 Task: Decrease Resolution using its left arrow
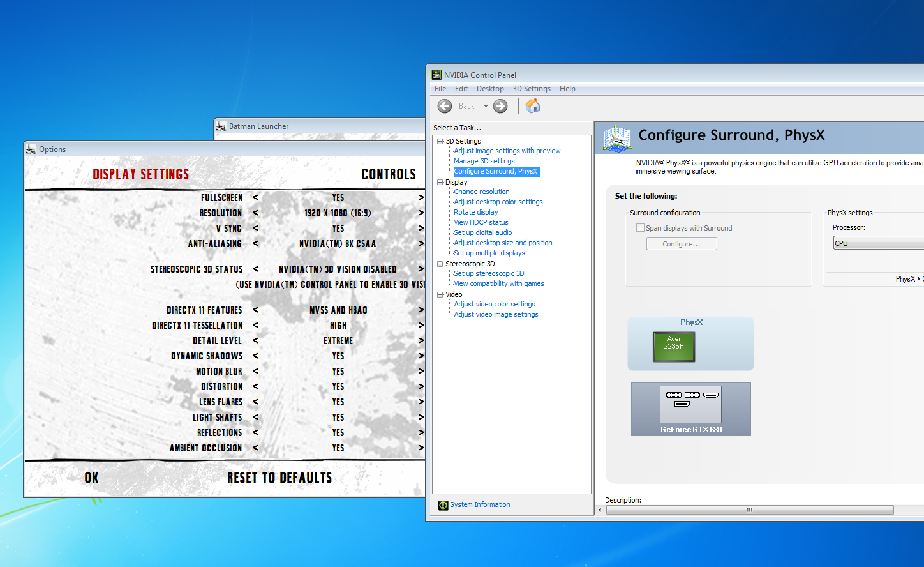click(255, 213)
